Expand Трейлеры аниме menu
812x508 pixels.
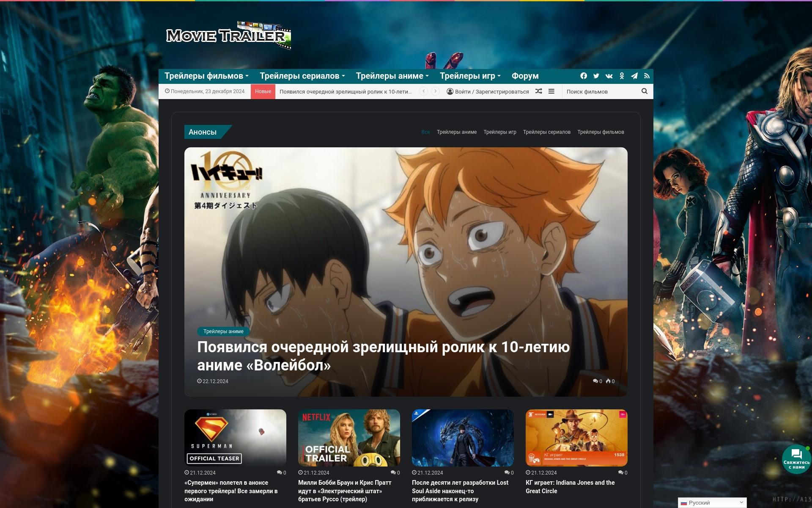[x=392, y=76]
